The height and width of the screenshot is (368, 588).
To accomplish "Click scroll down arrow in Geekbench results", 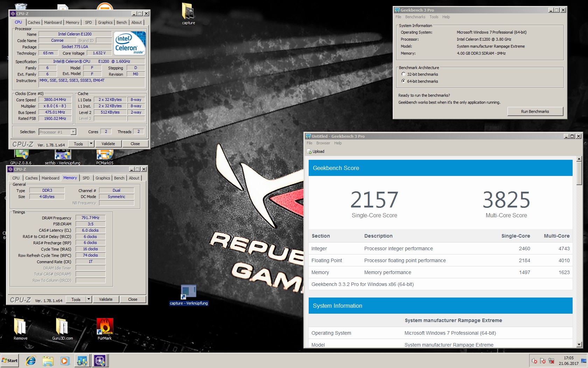I will pyautogui.click(x=579, y=345).
